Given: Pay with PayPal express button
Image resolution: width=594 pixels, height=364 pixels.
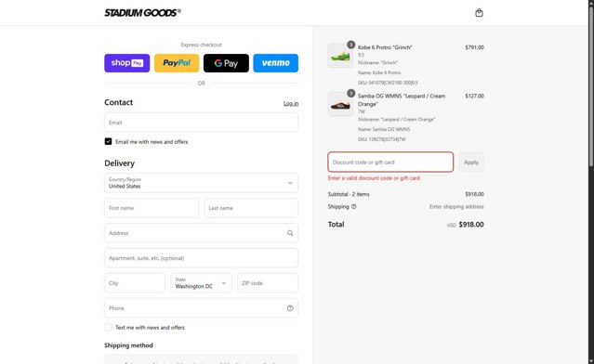Looking at the screenshot, I should tap(177, 63).
